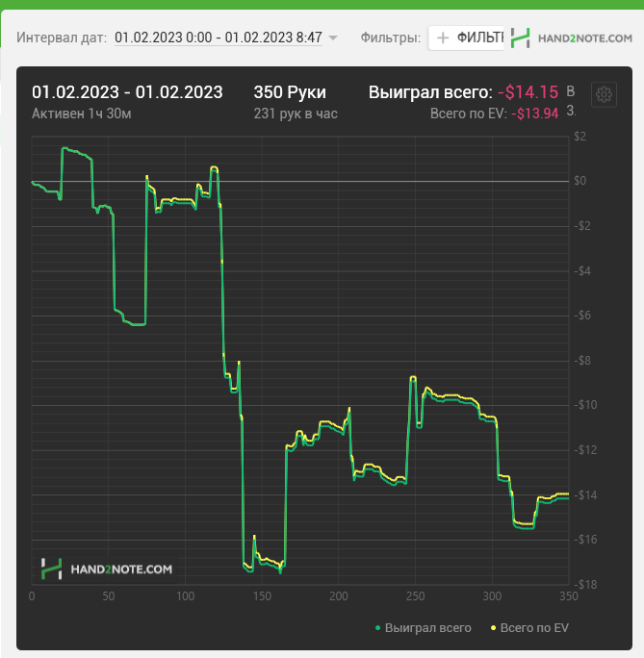Click the 'Активен 1ч 30м' text

coord(82,114)
